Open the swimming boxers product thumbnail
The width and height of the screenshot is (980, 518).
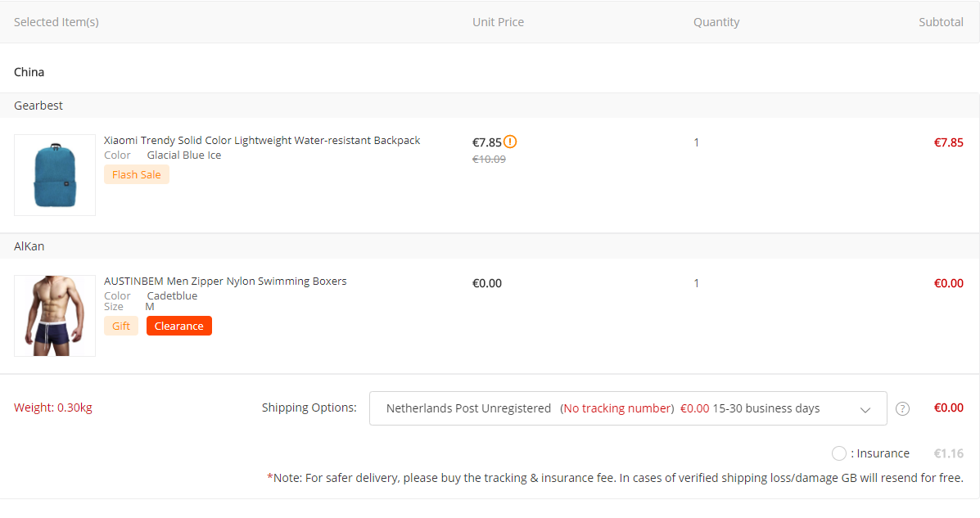[x=55, y=316]
